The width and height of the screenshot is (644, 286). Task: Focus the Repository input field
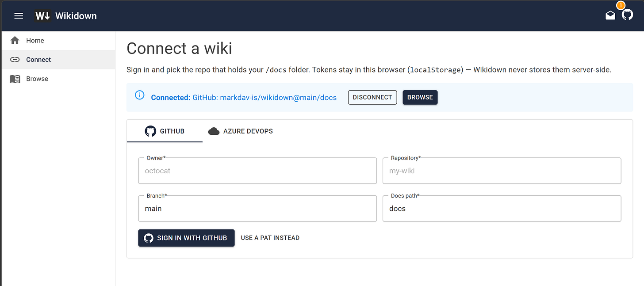tap(502, 171)
